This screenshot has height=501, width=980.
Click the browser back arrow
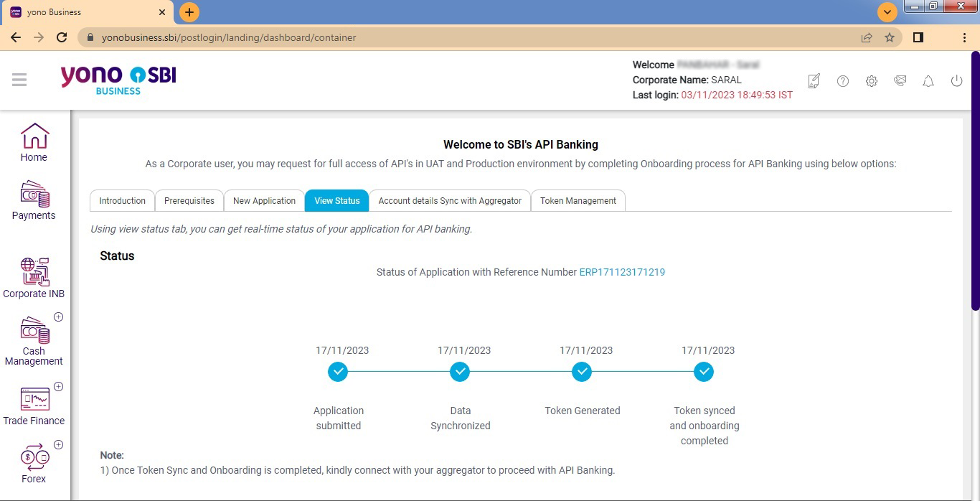coord(16,37)
